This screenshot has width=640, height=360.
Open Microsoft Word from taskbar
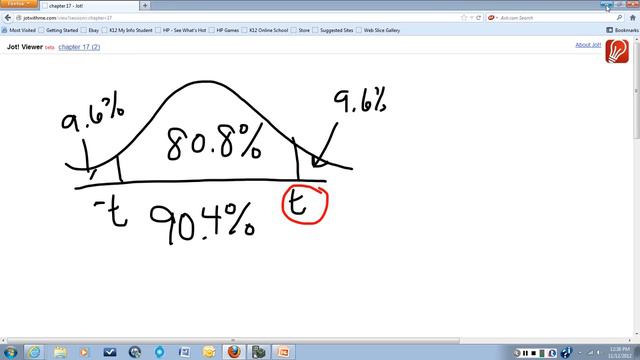coord(184,352)
